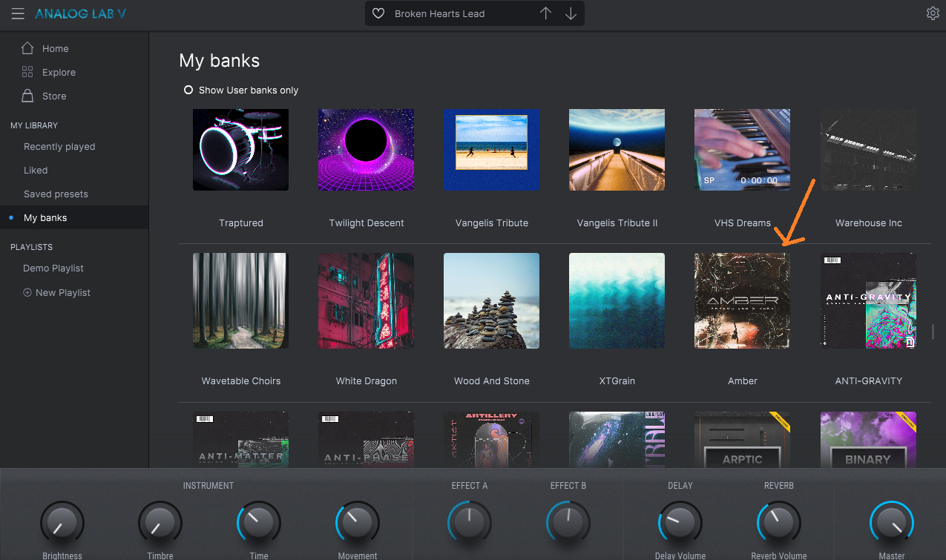Open the Amber bank cover

coord(742,300)
